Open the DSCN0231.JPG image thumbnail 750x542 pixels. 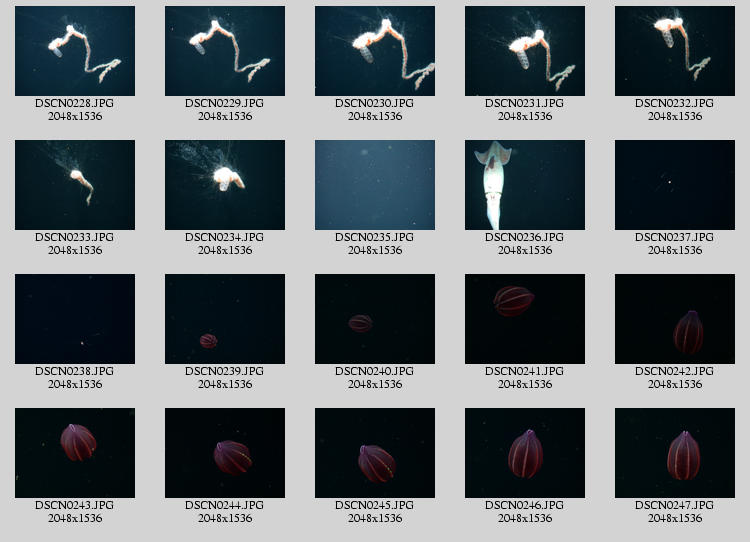pos(525,51)
